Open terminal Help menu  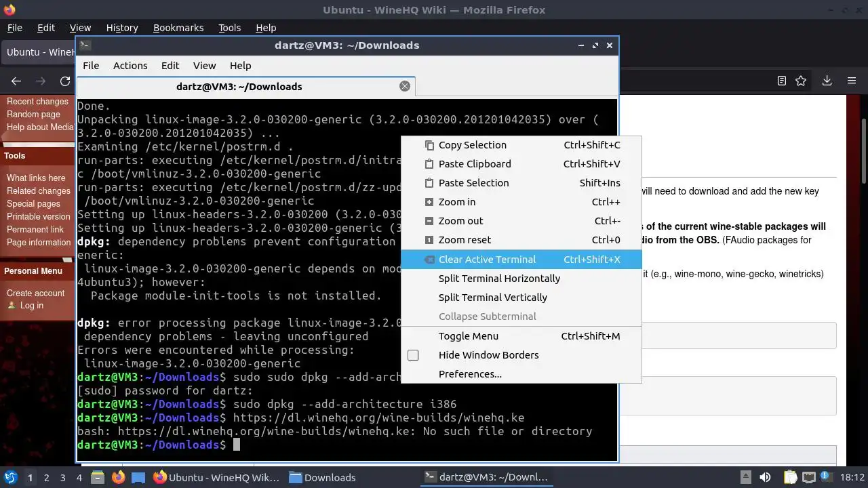click(x=241, y=66)
